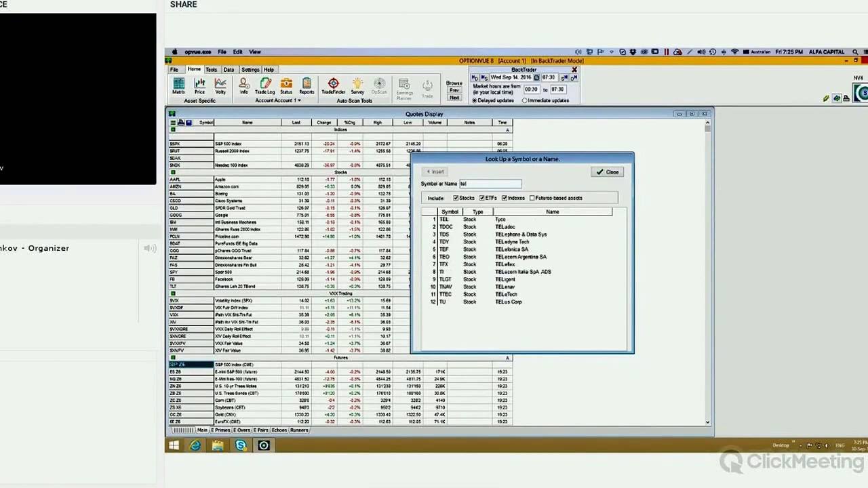This screenshot has height=488, width=868.
Task: Open the Volty volatility chart tool
Action: [220, 86]
